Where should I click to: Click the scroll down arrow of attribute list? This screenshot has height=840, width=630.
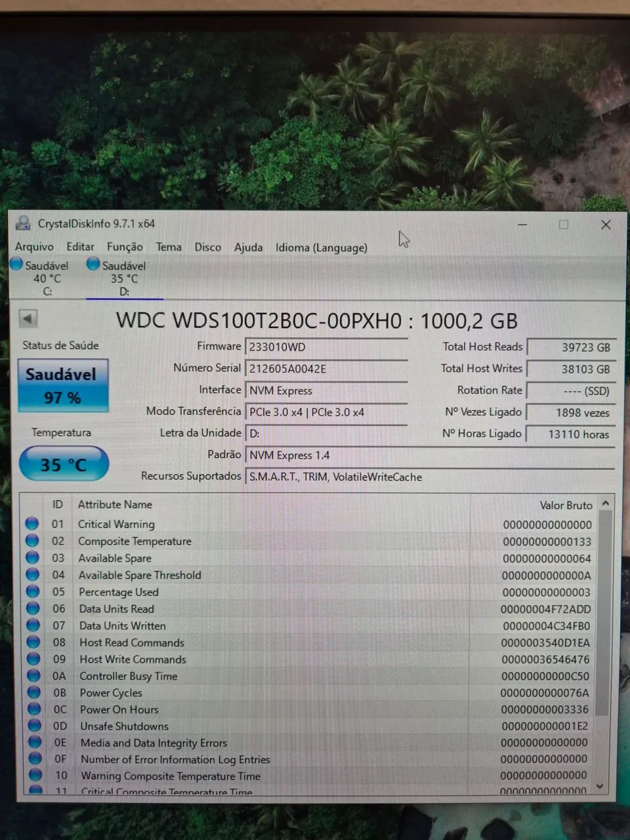[x=600, y=786]
